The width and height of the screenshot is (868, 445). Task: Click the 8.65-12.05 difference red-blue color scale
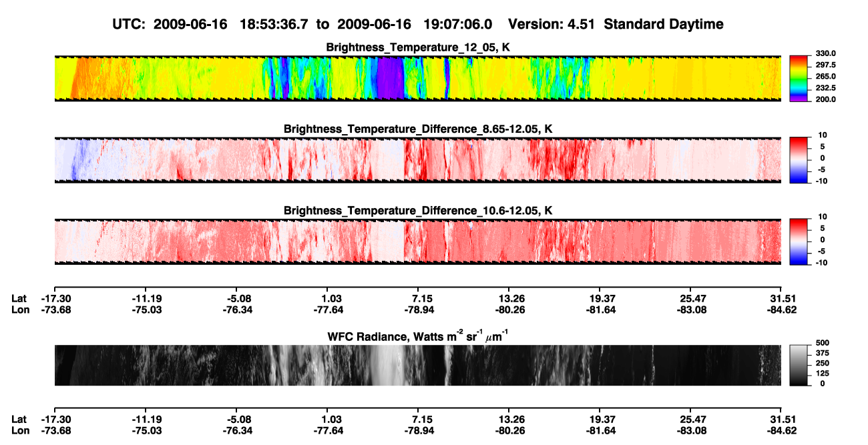click(799, 159)
